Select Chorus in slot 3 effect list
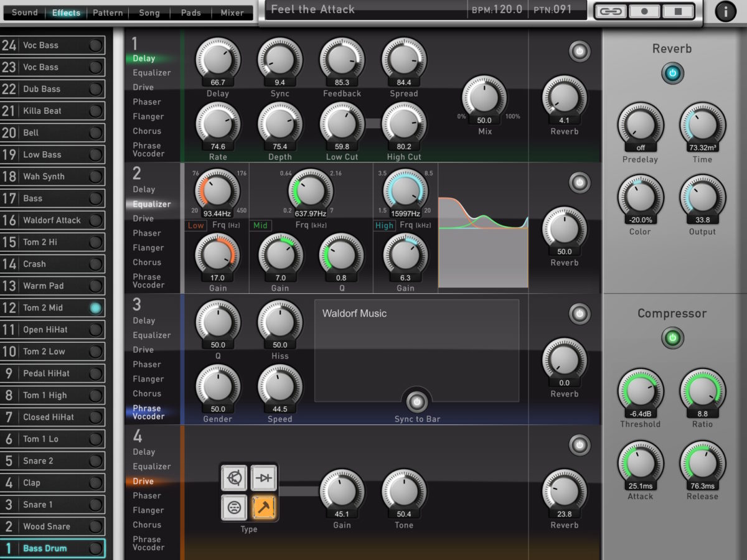The height and width of the screenshot is (560, 747). [146, 393]
